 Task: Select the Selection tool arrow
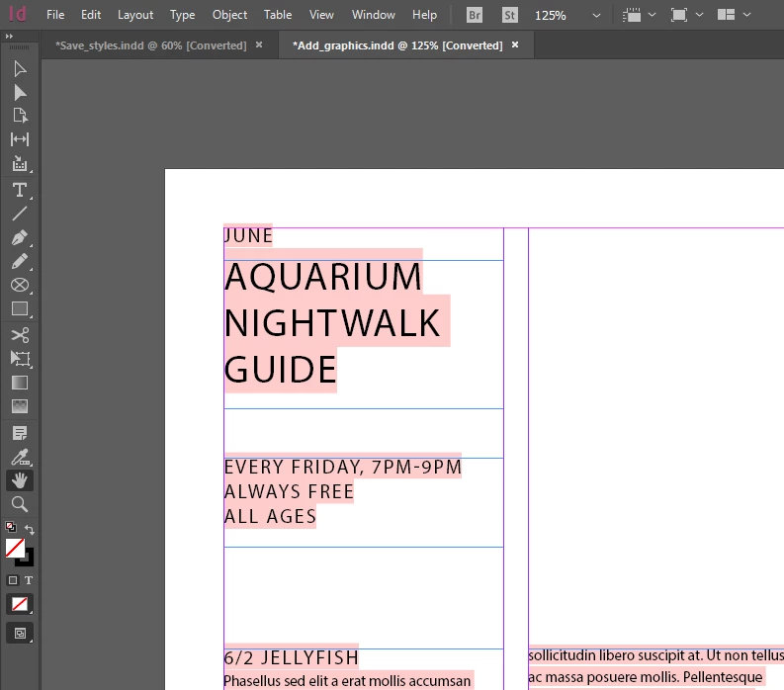[x=20, y=68]
